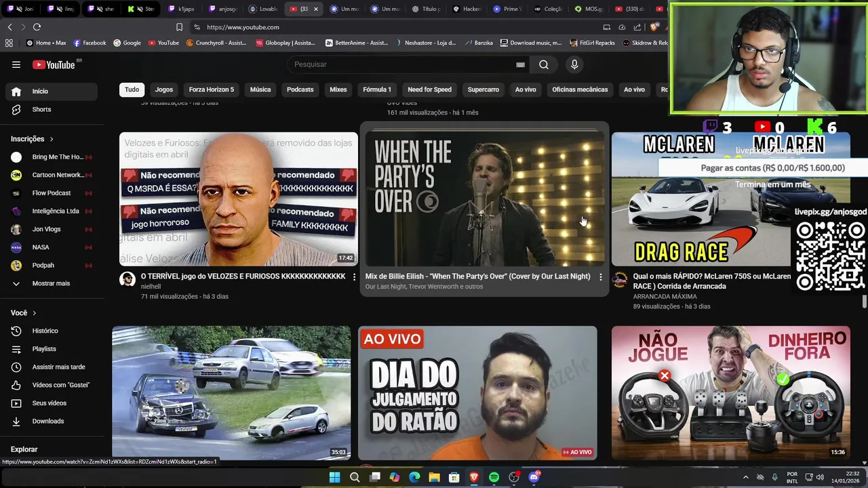Image resolution: width=868 pixels, height=488 pixels.
Task: Select the Oficinas mecânicas chip
Action: [580, 89]
